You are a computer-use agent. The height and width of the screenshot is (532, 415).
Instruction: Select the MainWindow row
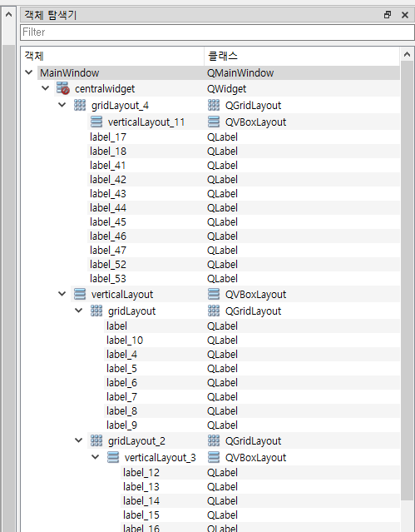[219, 72]
